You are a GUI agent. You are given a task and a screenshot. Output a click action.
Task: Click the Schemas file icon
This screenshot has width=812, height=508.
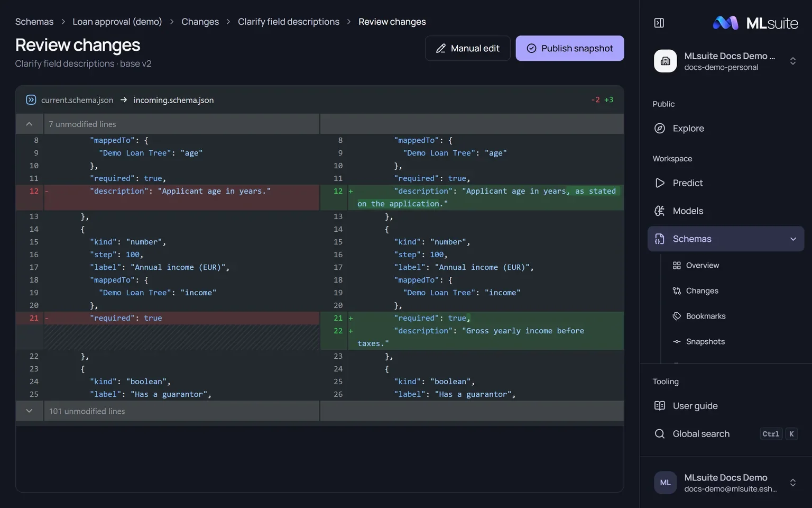click(x=660, y=239)
